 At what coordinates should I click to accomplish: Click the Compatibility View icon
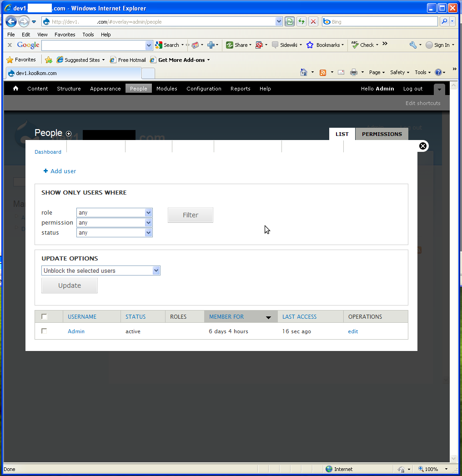point(290,21)
